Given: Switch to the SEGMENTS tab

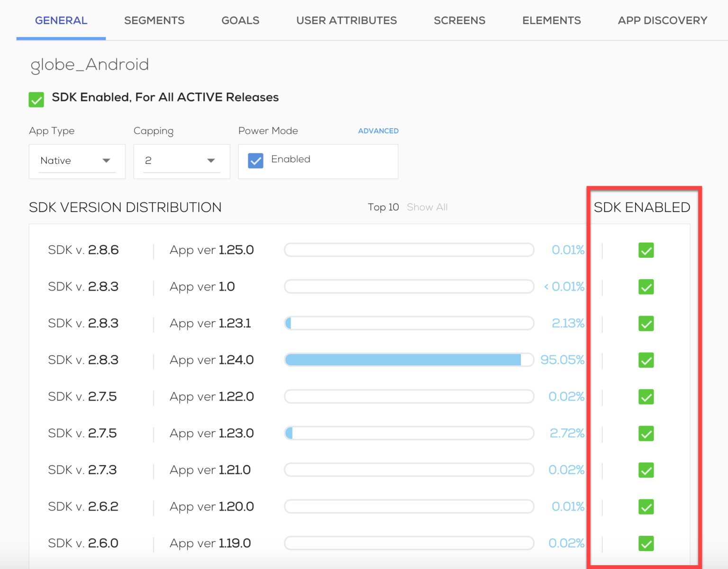Looking at the screenshot, I should (x=155, y=20).
